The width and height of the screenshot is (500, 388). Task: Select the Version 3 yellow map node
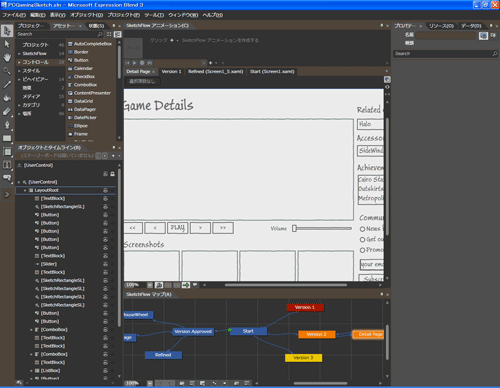click(x=303, y=358)
